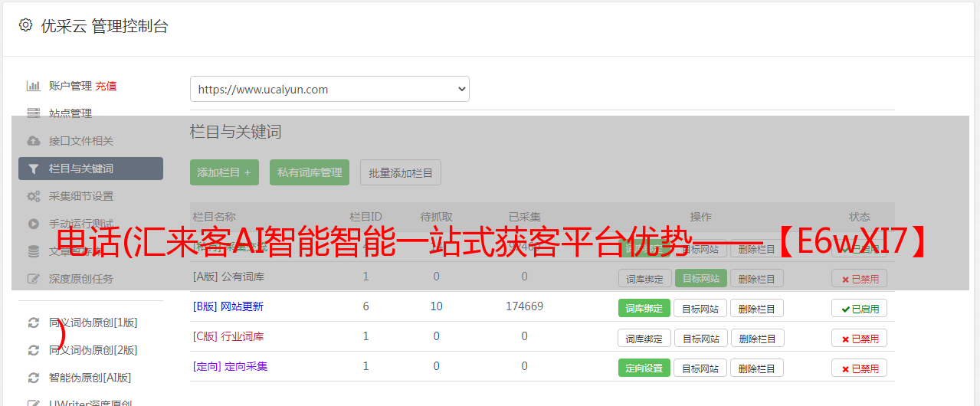This screenshot has width=980, height=406.
Task: Click the gear icon beside 优采云 管理控制台
Action: click(x=25, y=25)
